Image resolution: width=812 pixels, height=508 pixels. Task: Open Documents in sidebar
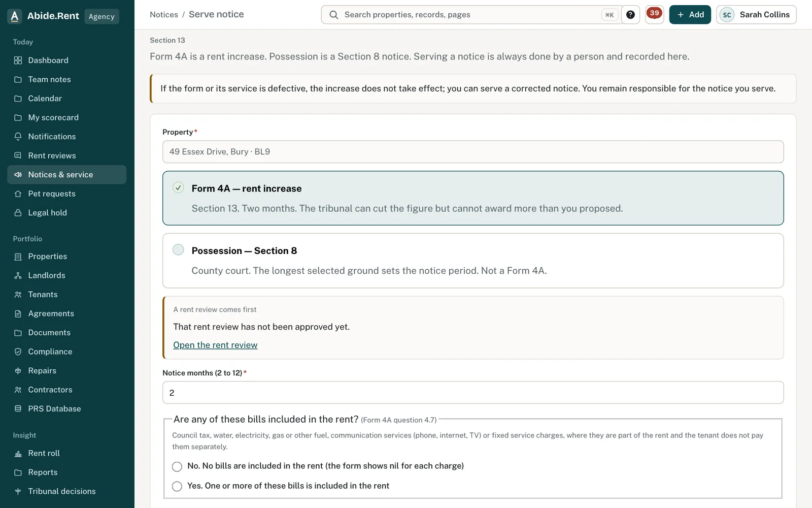[66, 333]
